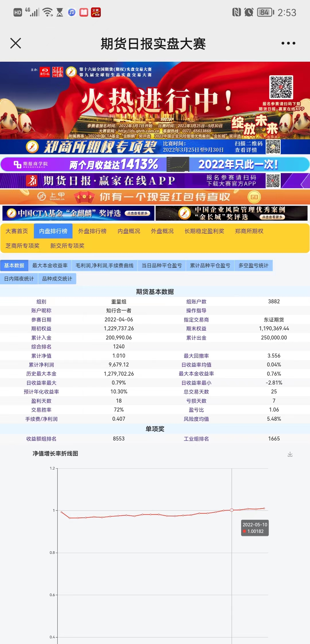Viewport: 310px width, 644px height.
Task: Tap the 交易胜率 value 72%
Action: point(119,410)
